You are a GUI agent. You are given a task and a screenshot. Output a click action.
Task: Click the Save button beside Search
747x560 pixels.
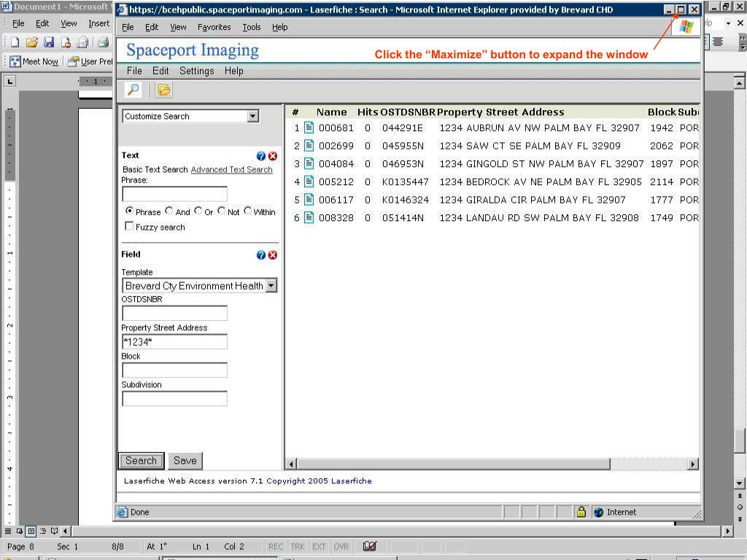[185, 461]
